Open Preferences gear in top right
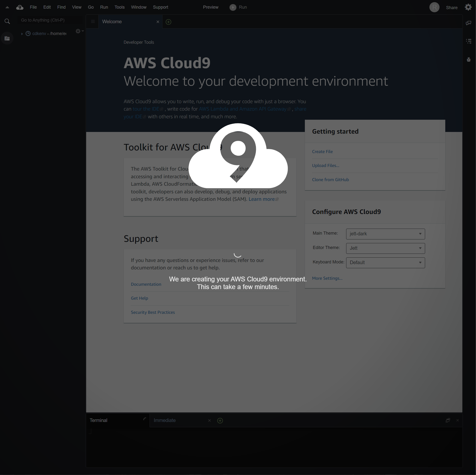 point(468,7)
